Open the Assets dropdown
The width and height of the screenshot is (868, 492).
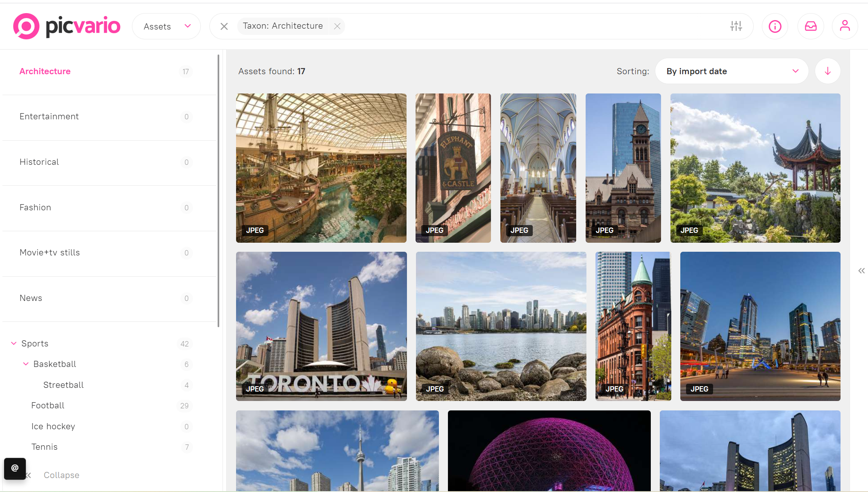(166, 26)
